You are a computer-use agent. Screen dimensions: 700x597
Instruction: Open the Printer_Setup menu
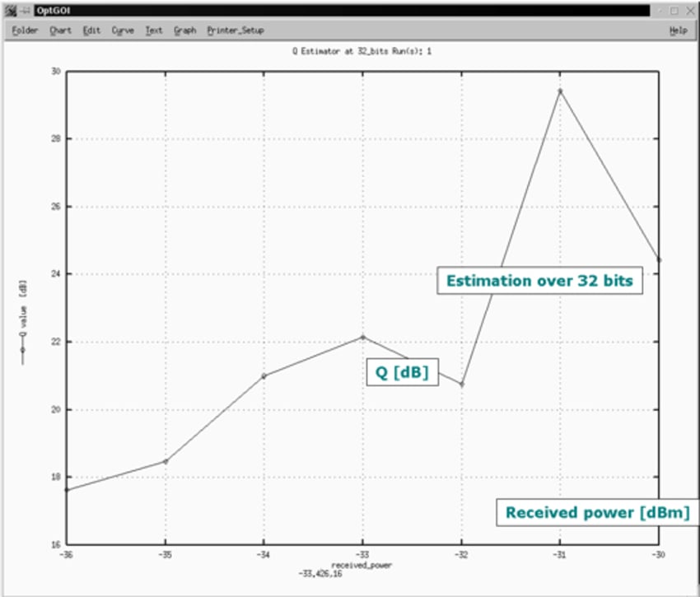pos(236,30)
